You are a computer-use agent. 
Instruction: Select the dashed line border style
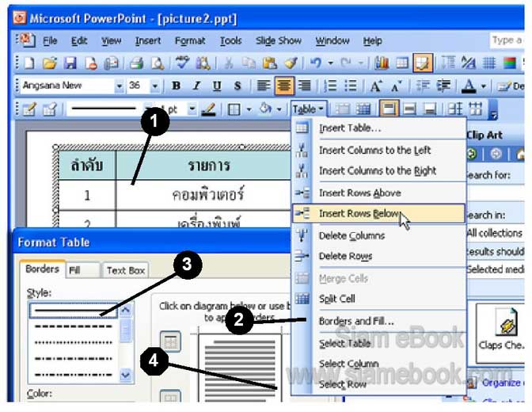pos(74,326)
